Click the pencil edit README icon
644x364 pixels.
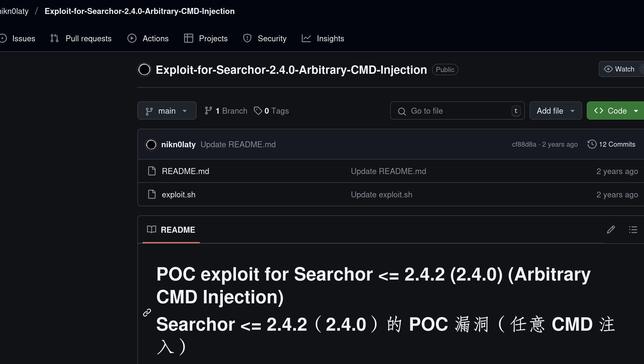pos(611,230)
